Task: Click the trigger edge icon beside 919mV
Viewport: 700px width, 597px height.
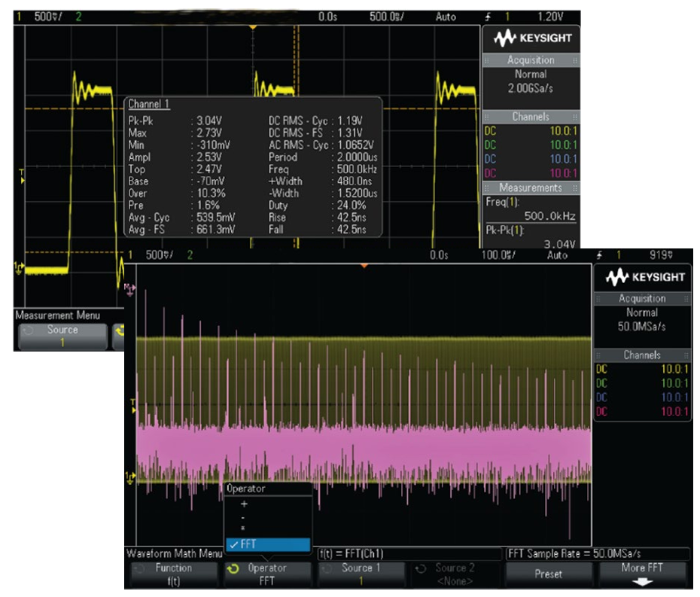Action: pyautogui.click(x=600, y=255)
